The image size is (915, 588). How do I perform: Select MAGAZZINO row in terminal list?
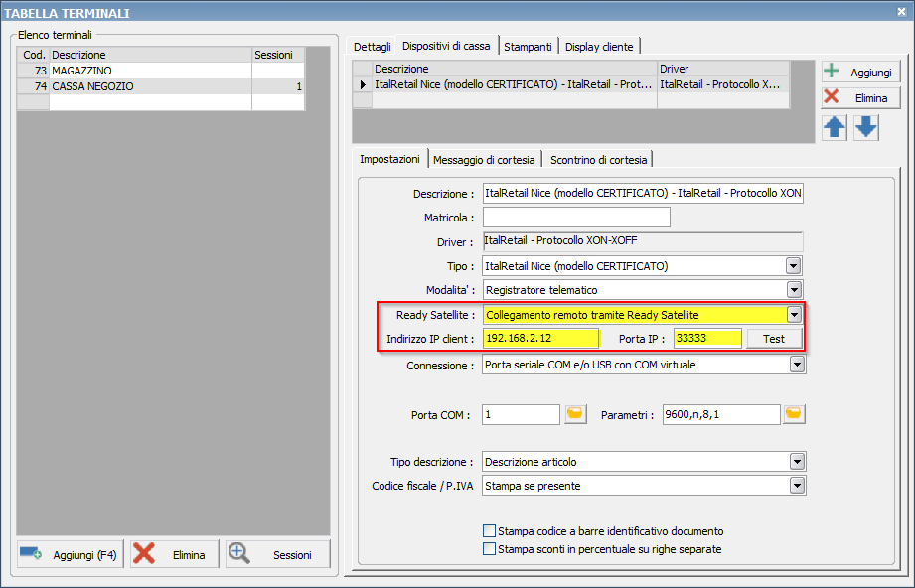[149, 71]
